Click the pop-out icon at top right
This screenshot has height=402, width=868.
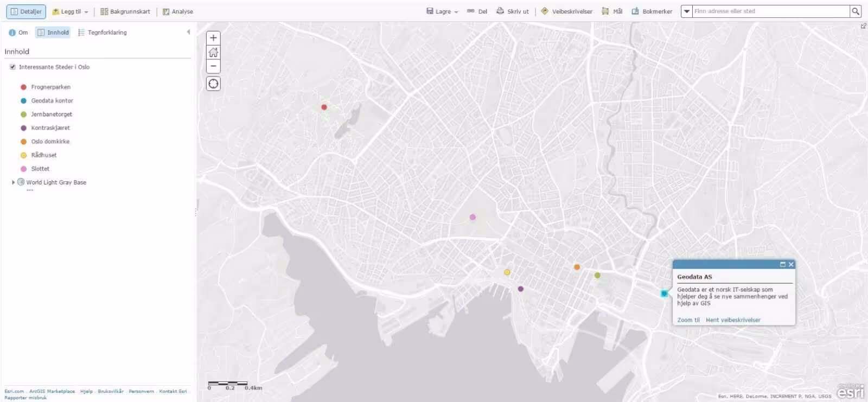coord(863,26)
